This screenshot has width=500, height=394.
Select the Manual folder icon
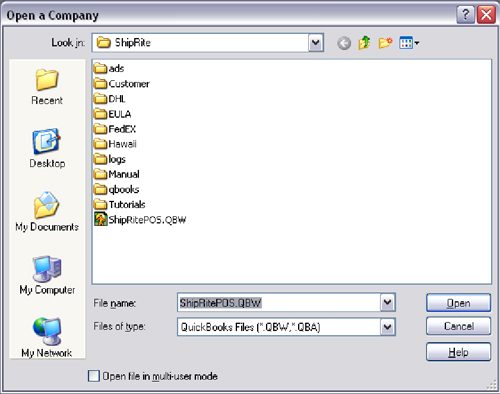point(100,174)
